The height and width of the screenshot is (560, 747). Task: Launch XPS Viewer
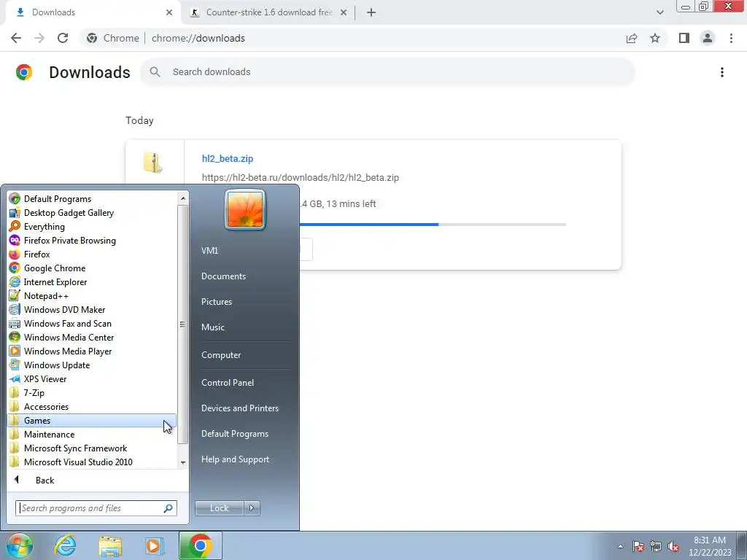(44, 378)
